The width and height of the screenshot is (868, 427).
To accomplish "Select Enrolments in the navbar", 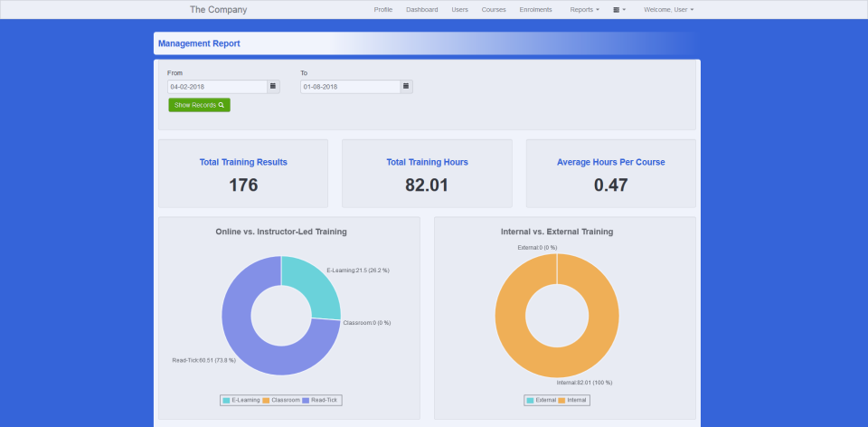I will click(x=536, y=10).
